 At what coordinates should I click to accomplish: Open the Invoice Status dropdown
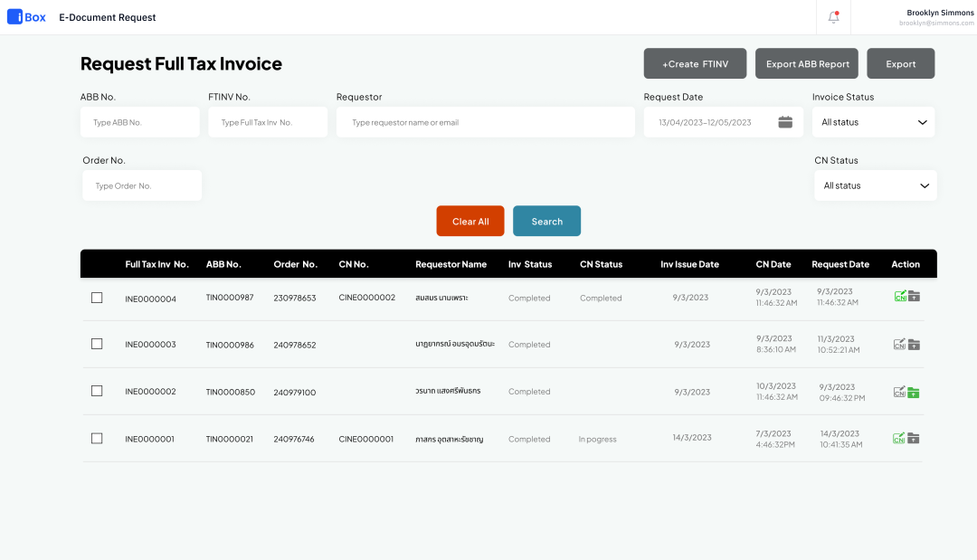[872, 121]
